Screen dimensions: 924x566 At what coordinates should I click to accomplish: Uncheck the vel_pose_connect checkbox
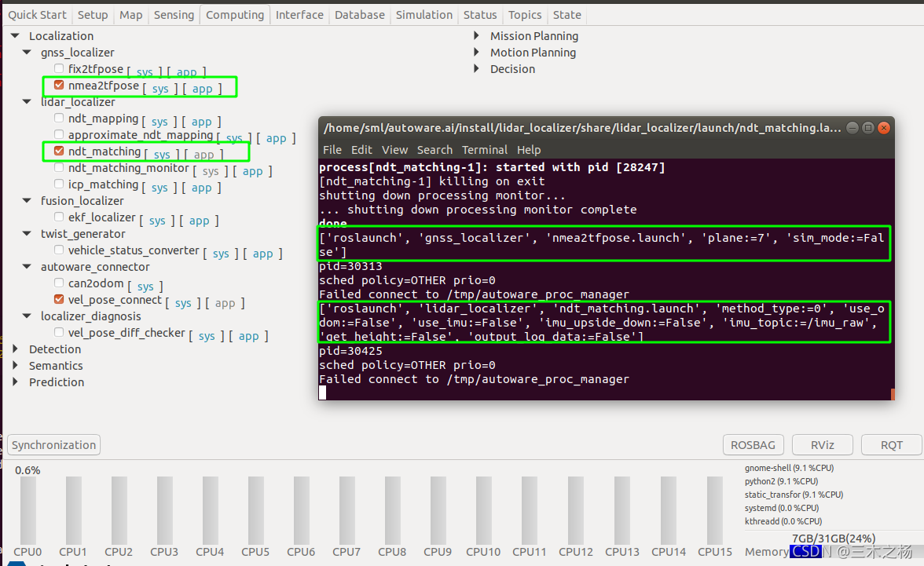click(x=59, y=299)
